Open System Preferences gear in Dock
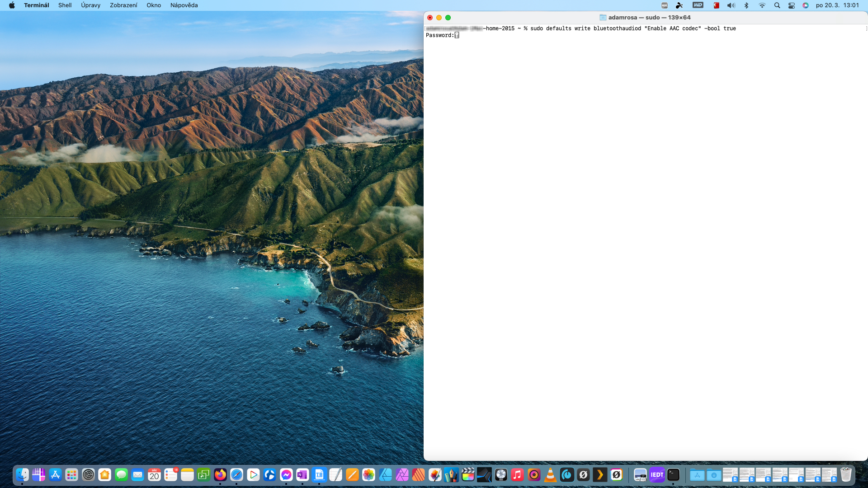 pos(88,475)
